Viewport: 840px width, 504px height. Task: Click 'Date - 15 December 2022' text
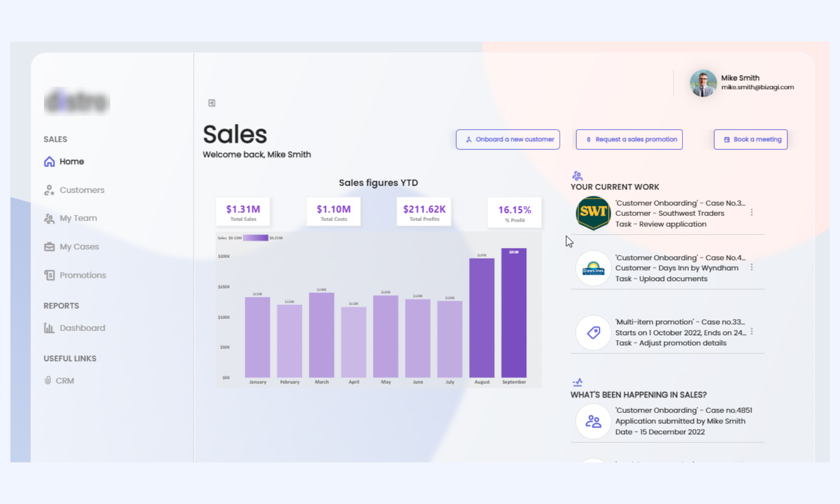660,432
